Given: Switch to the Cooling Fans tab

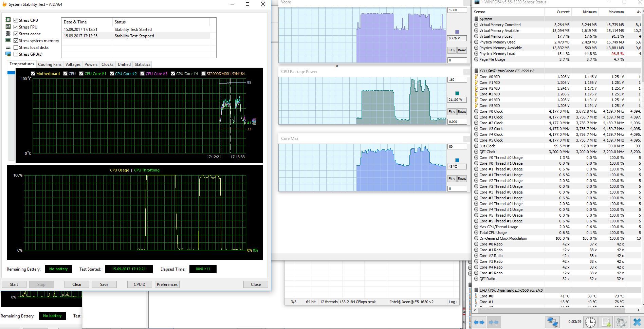Looking at the screenshot, I should tap(50, 65).
